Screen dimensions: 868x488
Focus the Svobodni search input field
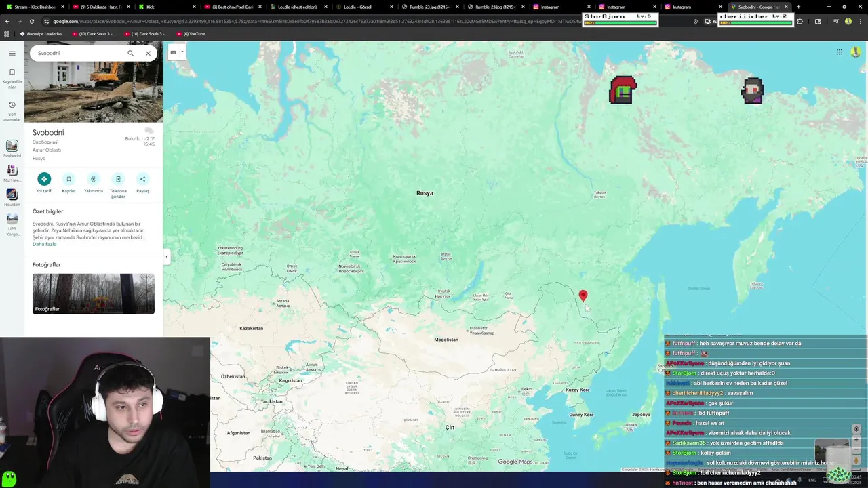[x=79, y=53]
